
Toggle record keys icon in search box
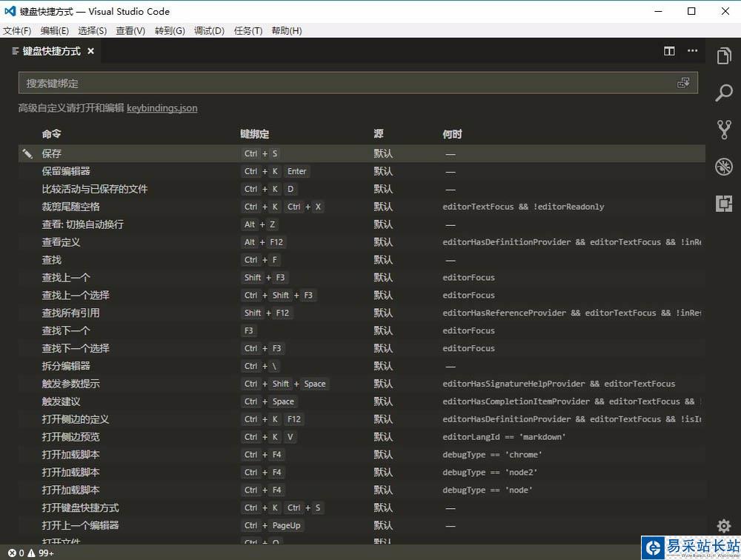683,83
